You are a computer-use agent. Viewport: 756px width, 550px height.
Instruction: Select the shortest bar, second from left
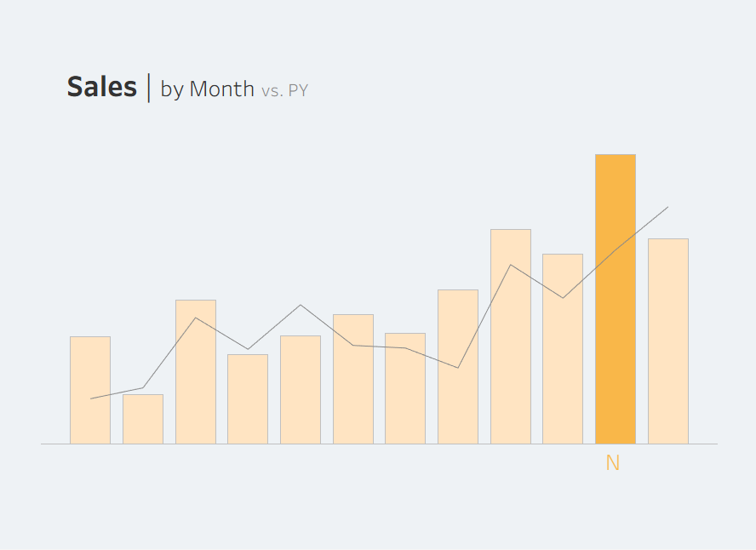143,419
